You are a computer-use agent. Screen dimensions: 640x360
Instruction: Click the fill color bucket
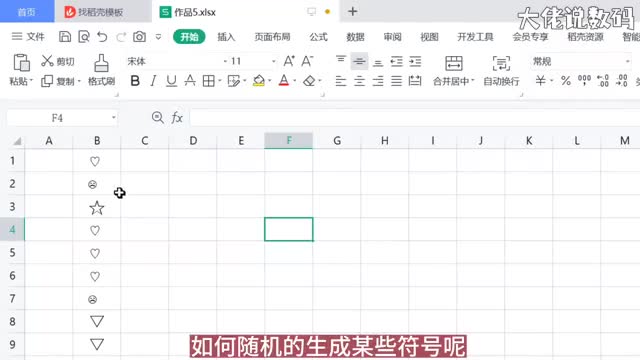[x=259, y=81]
